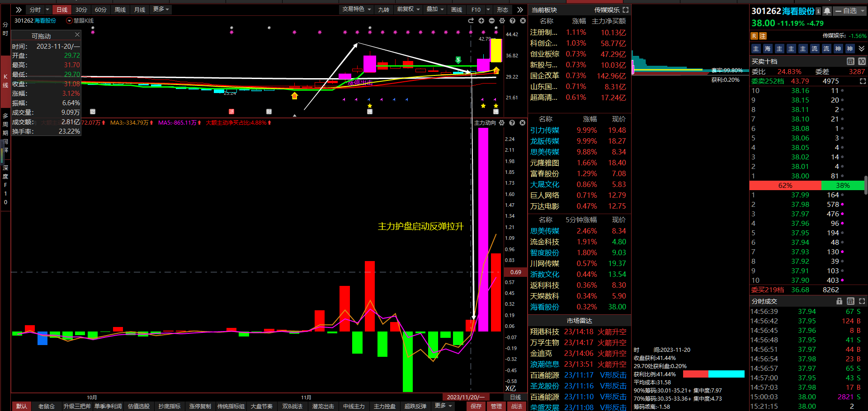Select the 主力控盘 indicator tab
Viewport: 868px width, 411px height.
pos(385,406)
